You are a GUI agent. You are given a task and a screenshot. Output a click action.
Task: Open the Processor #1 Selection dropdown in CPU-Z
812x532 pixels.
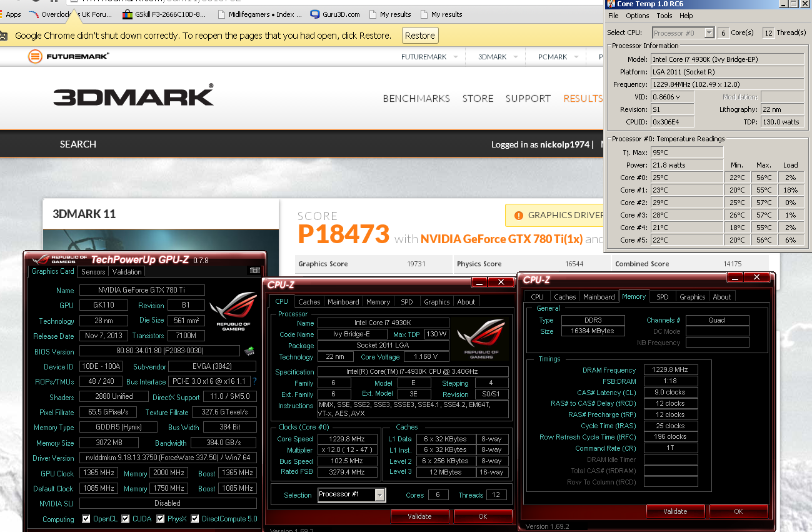tap(351, 494)
